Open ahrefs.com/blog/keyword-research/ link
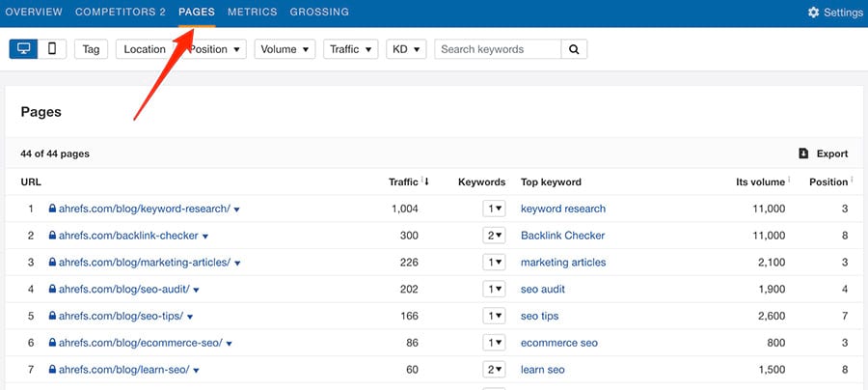 (x=145, y=209)
